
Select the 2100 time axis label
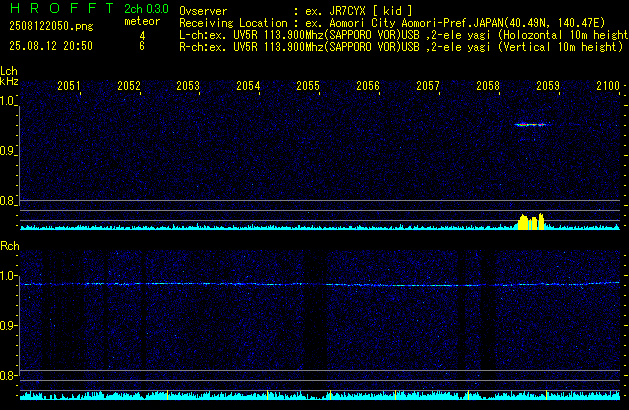pyautogui.click(x=608, y=85)
